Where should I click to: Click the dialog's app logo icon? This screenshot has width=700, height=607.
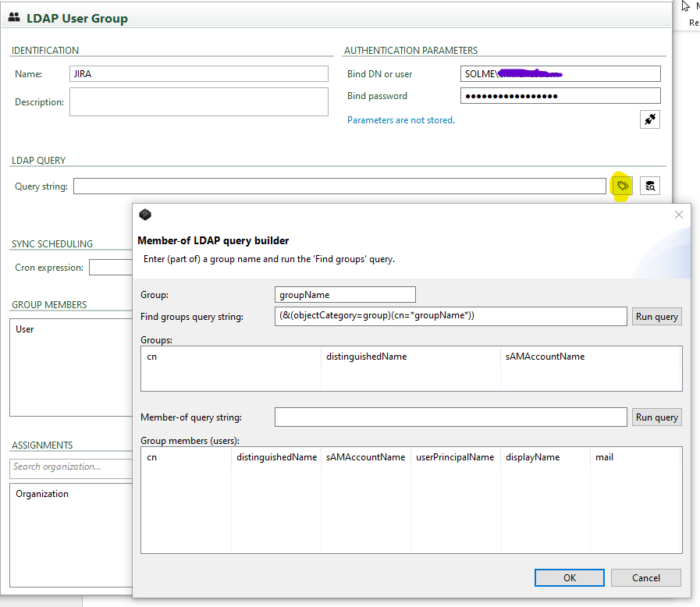coord(144,215)
